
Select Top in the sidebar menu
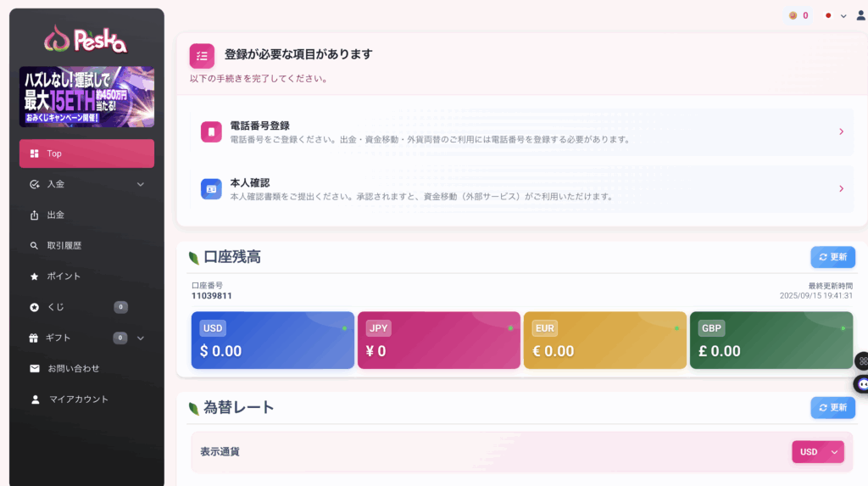coord(86,154)
